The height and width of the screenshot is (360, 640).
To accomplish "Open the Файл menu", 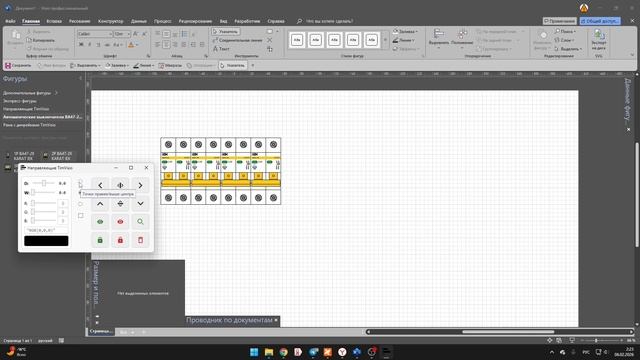I will click(x=10, y=21).
